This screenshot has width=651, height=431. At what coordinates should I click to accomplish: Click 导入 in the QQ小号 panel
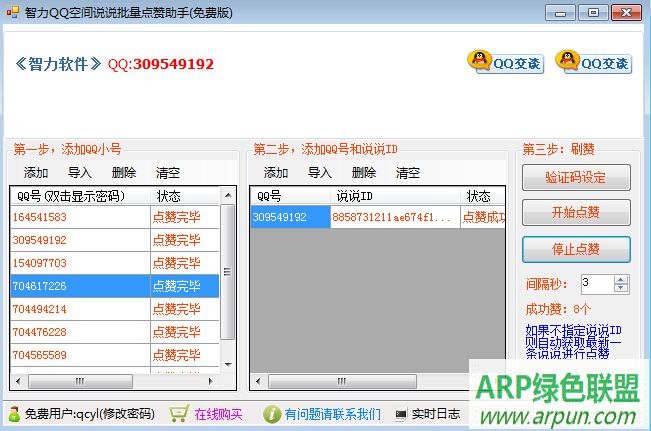click(80, 173)
